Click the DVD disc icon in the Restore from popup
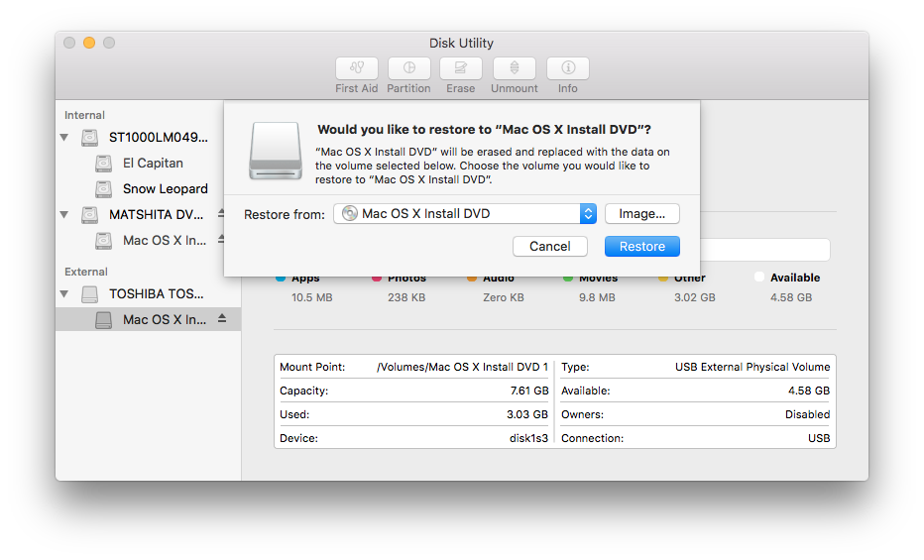Viewport: 924px width, 560px height. click(x=349, y=213)
